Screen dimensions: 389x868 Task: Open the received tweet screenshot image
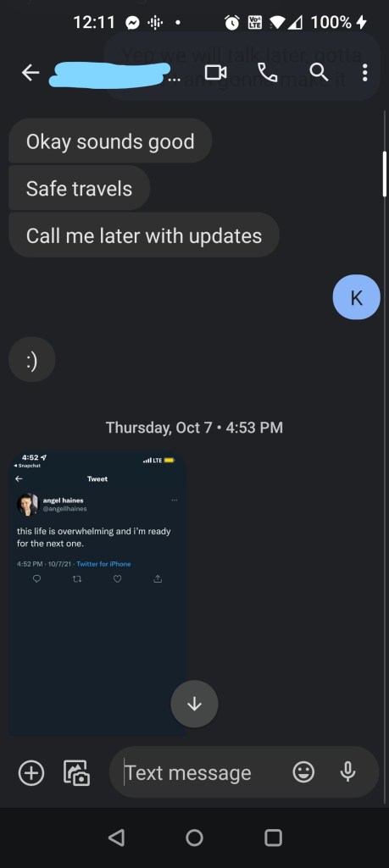coord(97,594)
